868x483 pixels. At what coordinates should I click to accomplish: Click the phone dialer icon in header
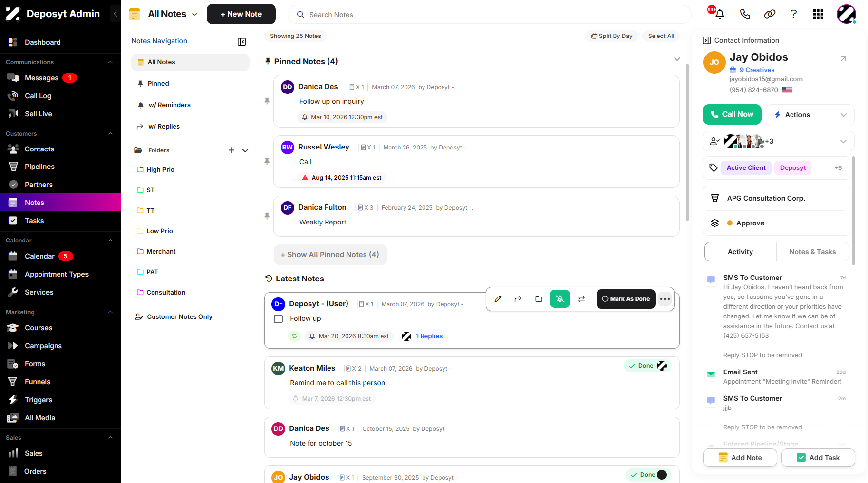pyautogui.click(x=745, y=14)
